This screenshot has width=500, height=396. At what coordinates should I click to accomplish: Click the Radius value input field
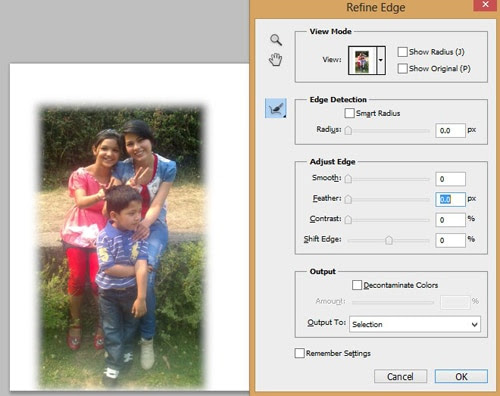pos(450,130)
